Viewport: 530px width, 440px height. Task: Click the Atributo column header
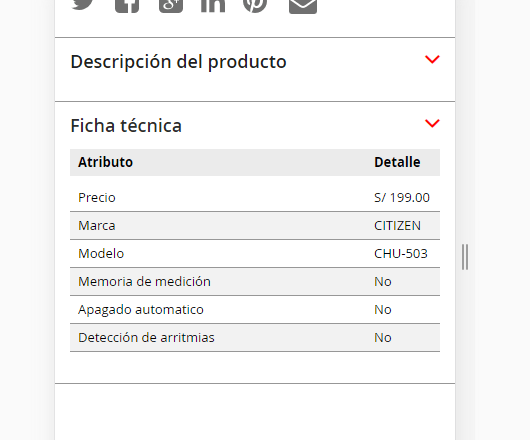tap(105, 162)
